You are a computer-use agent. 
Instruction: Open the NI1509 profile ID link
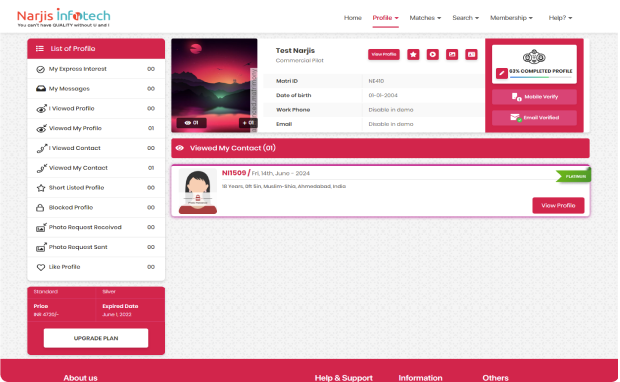[234, 173]
